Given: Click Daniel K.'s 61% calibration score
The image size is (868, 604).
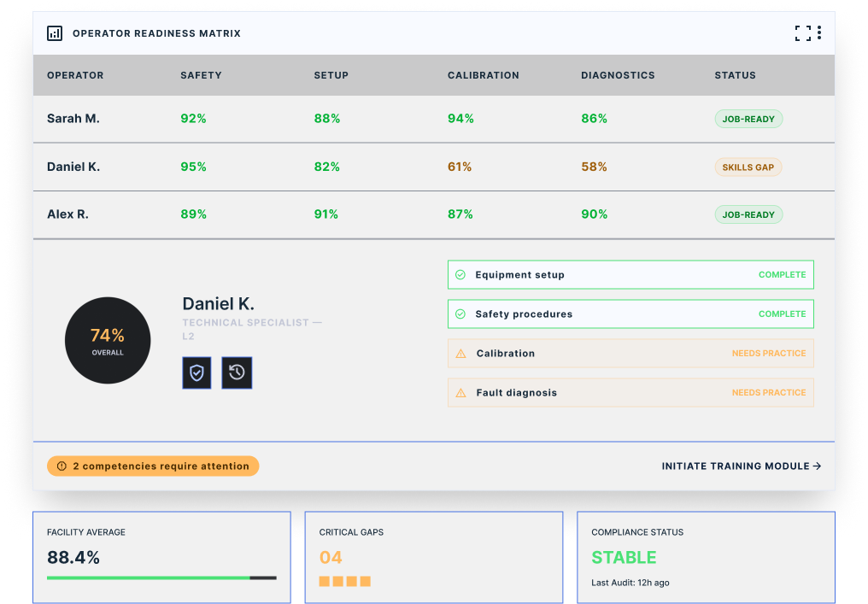Looking at the screenshot, I should coord(460,167).
